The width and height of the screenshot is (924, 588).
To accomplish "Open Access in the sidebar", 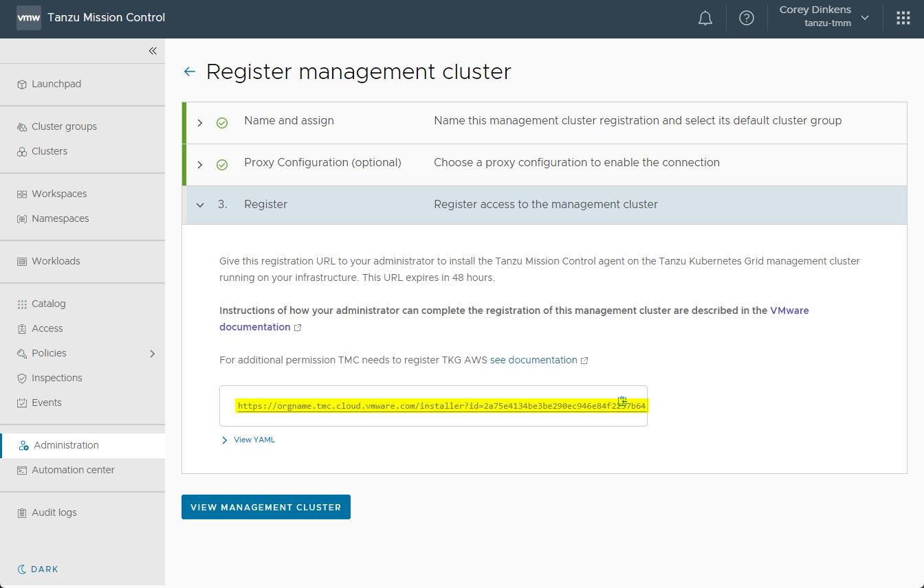I will coord(47,328).
